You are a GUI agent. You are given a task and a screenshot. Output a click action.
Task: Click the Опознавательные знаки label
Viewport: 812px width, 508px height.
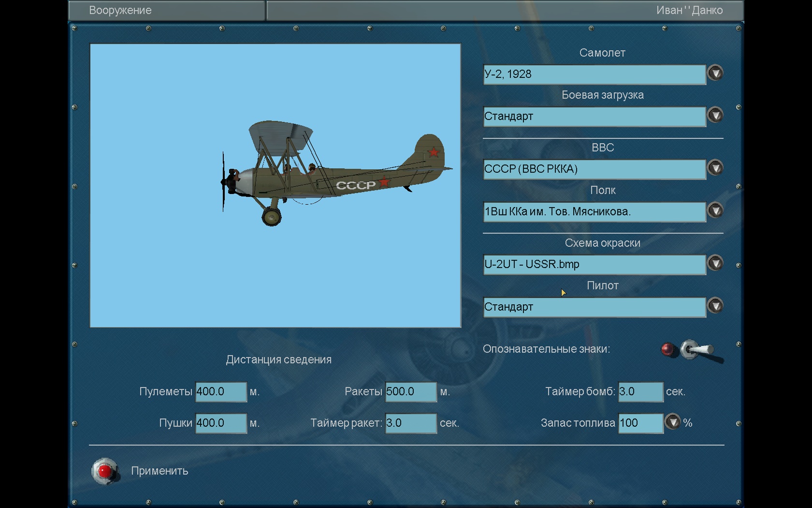[546, 349]
